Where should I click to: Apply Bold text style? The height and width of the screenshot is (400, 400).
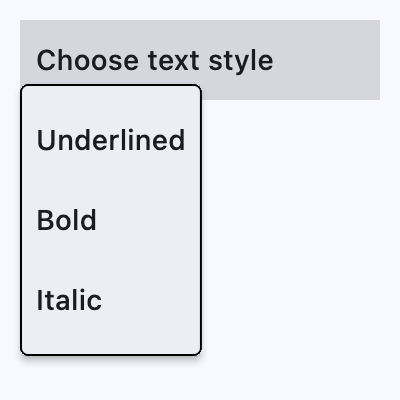pos(111,220)
